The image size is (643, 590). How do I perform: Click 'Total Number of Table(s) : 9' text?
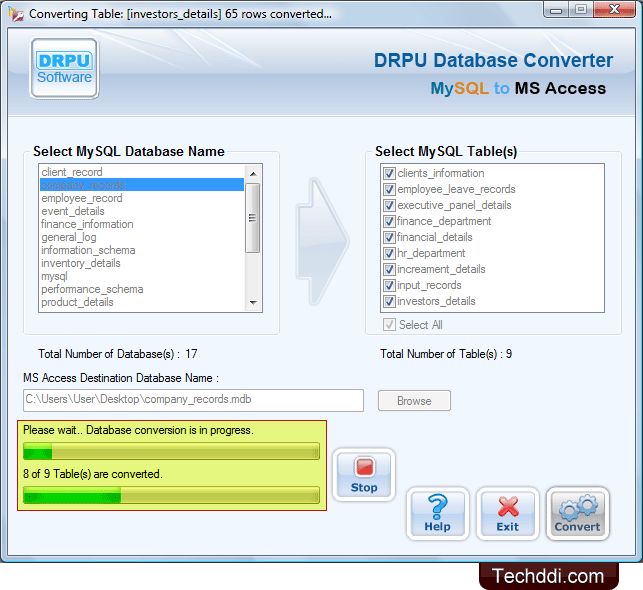[x=446, y=353]
